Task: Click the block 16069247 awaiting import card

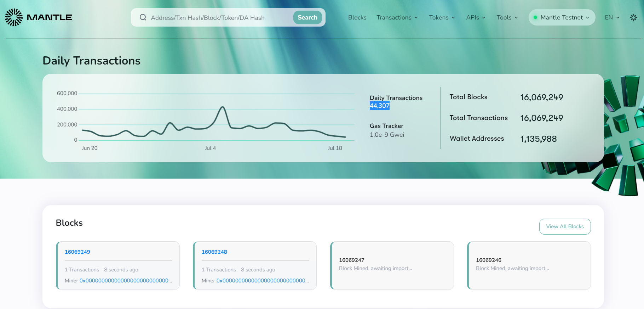Action: pos(392,265)
